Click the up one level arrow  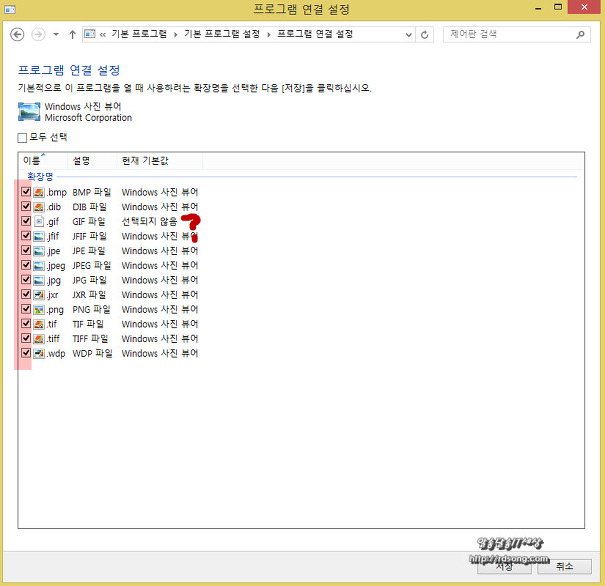tap(72, 34)
